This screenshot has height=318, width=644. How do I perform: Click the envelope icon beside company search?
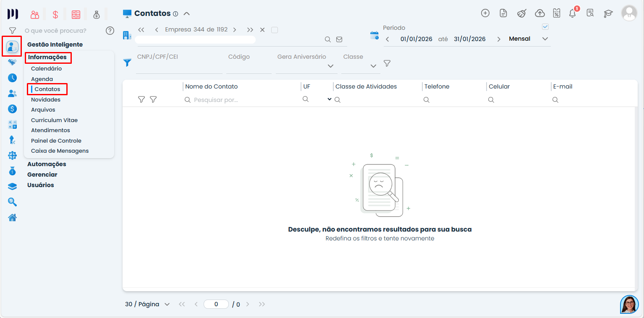tap(339, 39)
